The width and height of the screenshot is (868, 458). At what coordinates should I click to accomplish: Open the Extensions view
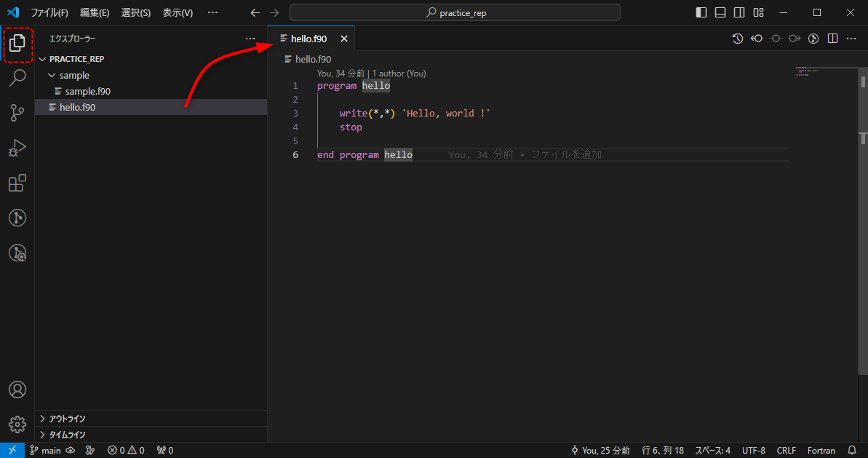pyautogui.click(x=17, y=183)
